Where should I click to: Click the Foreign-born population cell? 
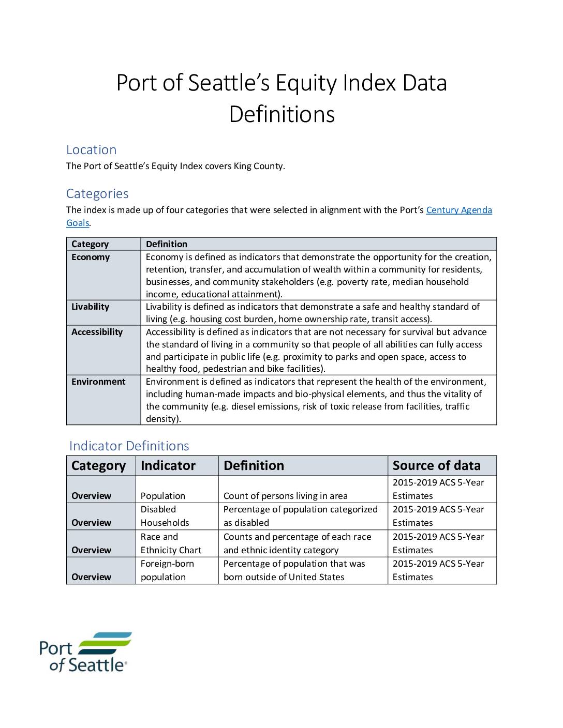pyautogui.click(x=177, y=570)
